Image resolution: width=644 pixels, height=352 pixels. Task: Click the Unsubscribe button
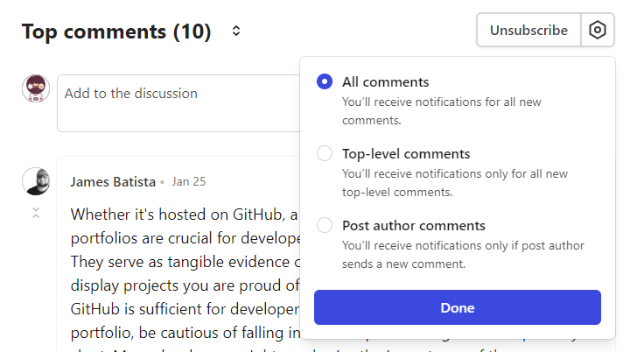pyautogui.click(x=528, y=30)
